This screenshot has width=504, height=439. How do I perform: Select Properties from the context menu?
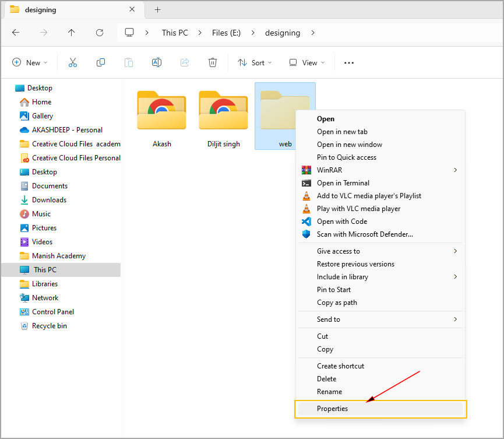(x=332, y=409)
